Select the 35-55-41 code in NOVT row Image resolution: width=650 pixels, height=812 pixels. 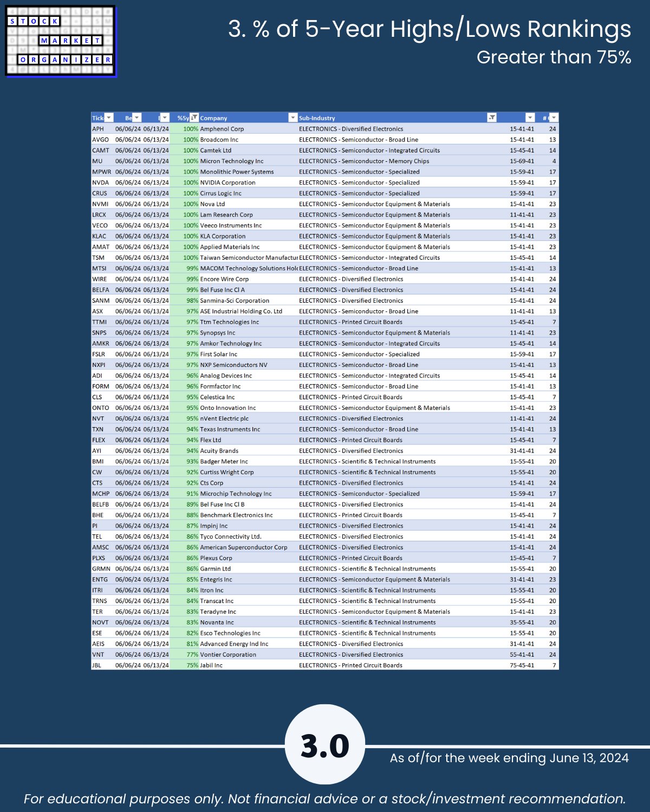pyautogui.click(x=522, y=623)
